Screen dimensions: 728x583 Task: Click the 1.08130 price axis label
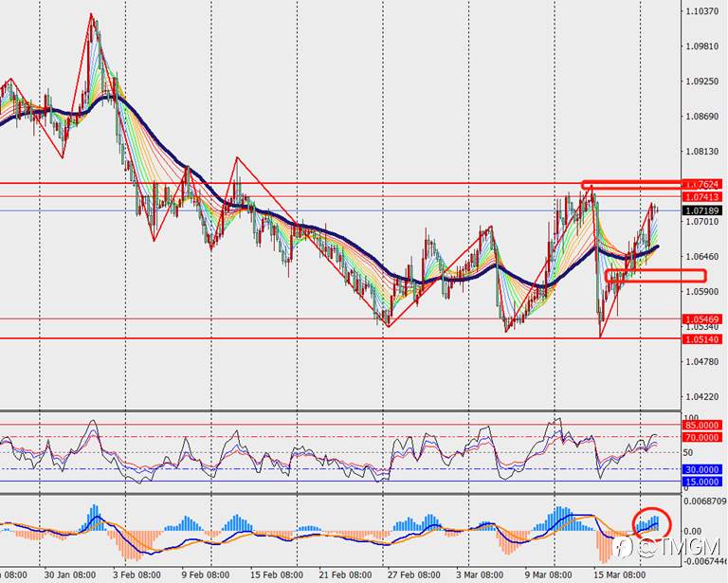(704, 152)
